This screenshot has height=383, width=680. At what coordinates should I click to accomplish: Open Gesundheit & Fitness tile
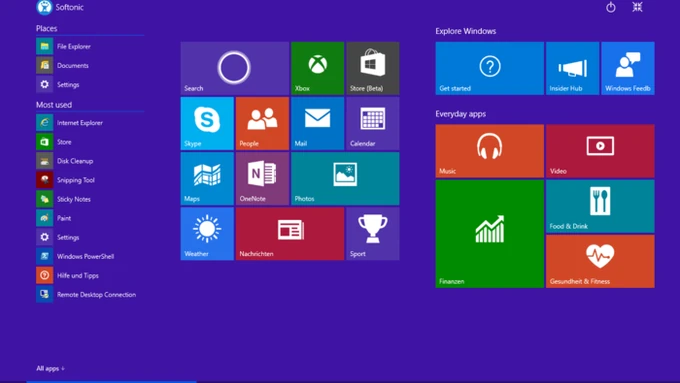pos(600,261)
